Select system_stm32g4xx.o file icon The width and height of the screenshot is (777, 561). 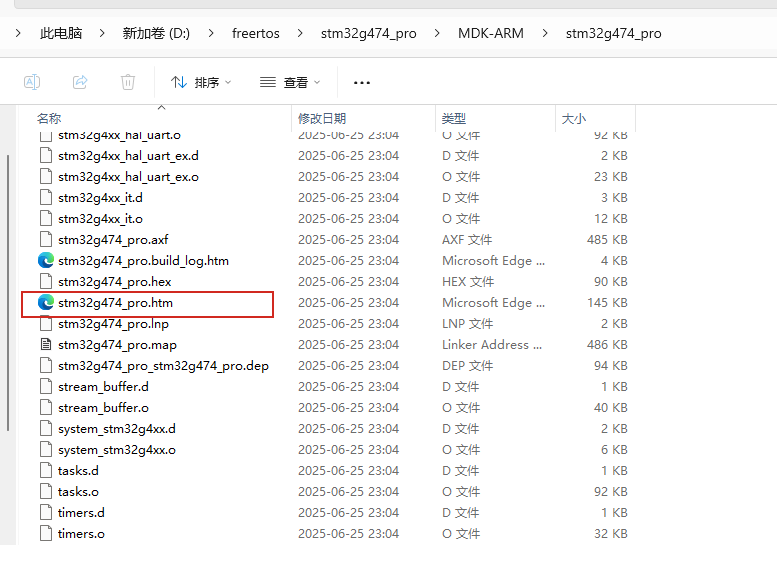[x=46, y=449]
